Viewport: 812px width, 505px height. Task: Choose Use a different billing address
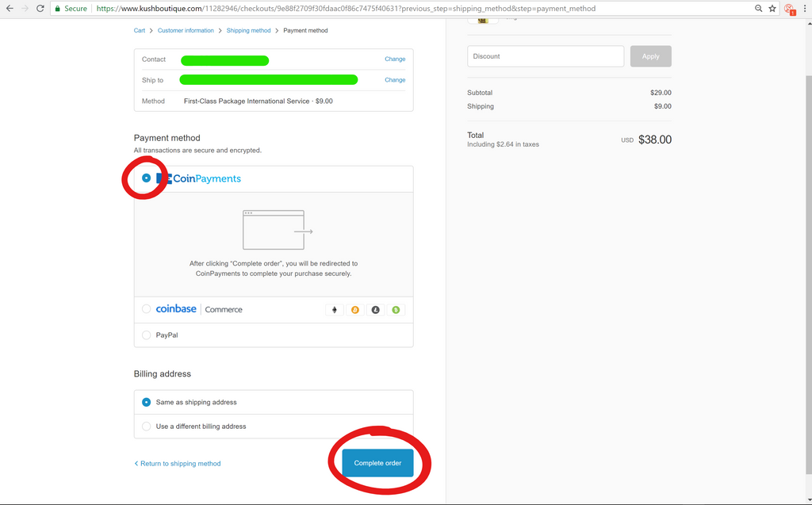point(147,427)
